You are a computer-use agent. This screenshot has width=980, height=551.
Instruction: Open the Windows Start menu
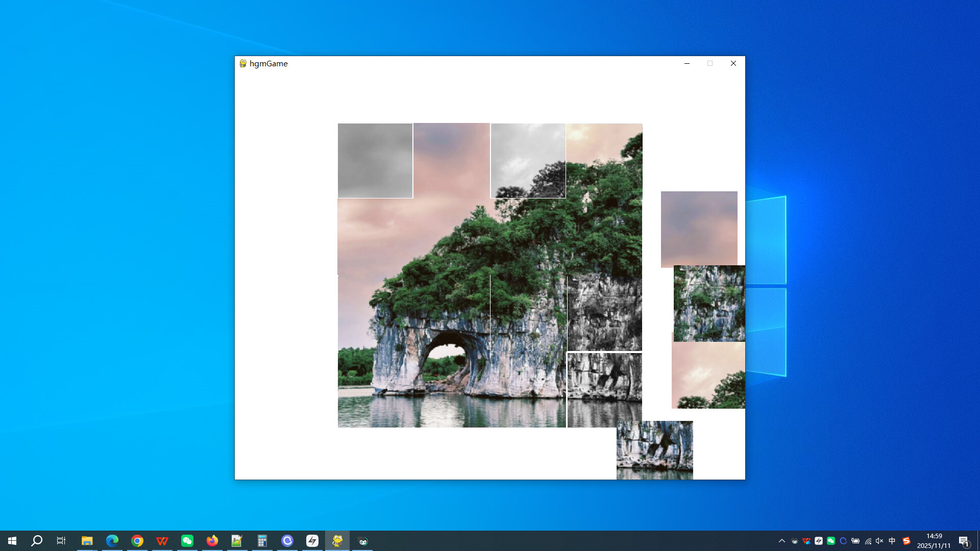12,541
